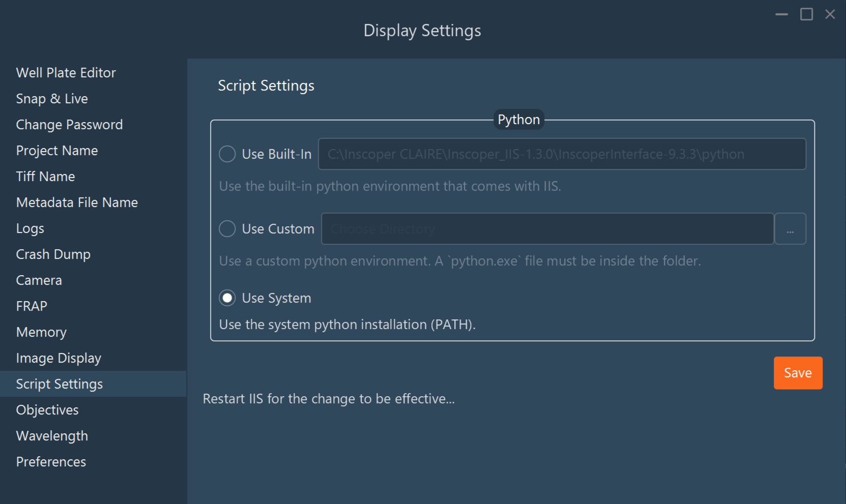The height and width of the screenshot is (504, 846).
Task: View the Metadata File Name options
Action: click(x=77, y=202)
